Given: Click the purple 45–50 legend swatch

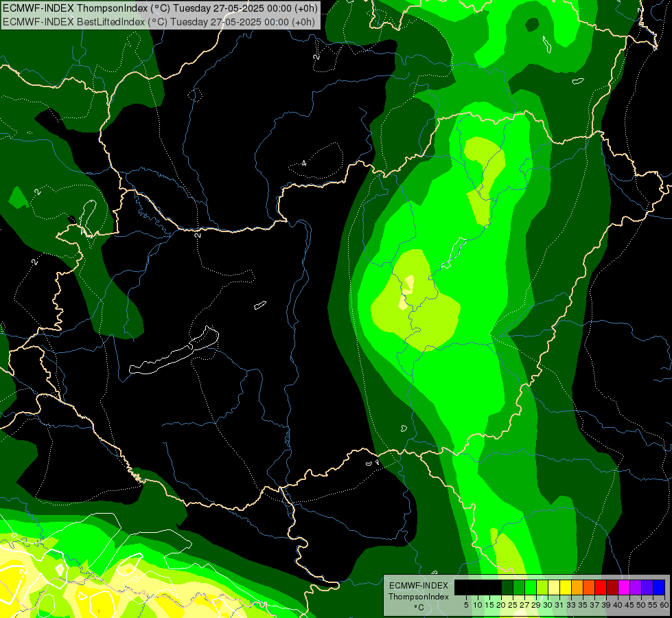Looking at the screenshot, I should point(636,587).
